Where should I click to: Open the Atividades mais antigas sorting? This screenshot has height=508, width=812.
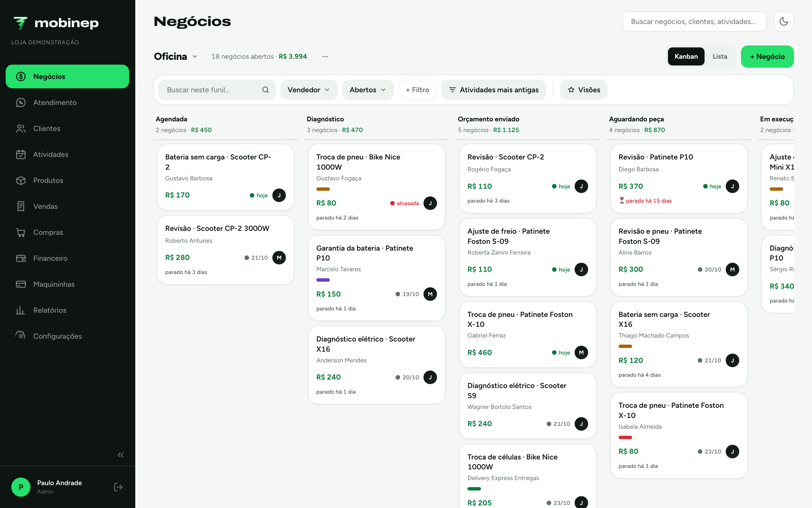click(494, 90)
